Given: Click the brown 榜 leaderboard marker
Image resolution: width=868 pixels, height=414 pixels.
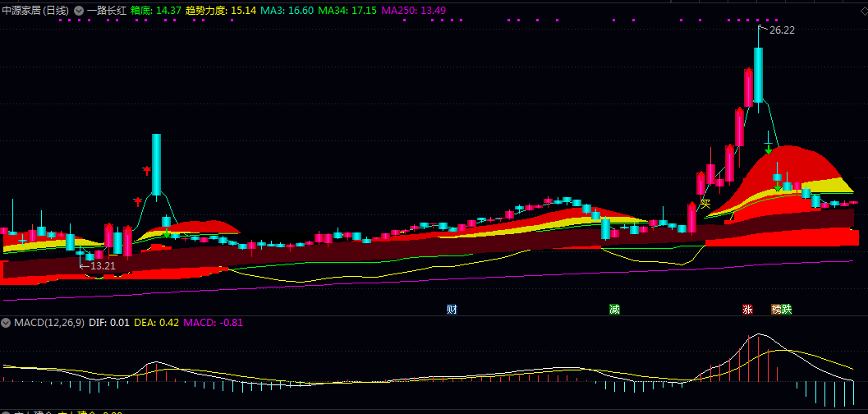Looking at the screenshot, I should pyautogui.click(x=777, y=309).
